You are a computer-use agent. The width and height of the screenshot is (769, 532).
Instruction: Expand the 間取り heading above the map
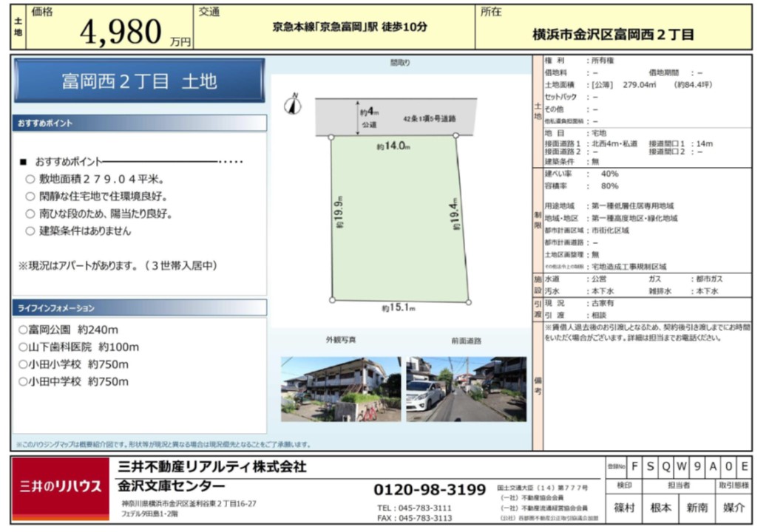(399, 64)
